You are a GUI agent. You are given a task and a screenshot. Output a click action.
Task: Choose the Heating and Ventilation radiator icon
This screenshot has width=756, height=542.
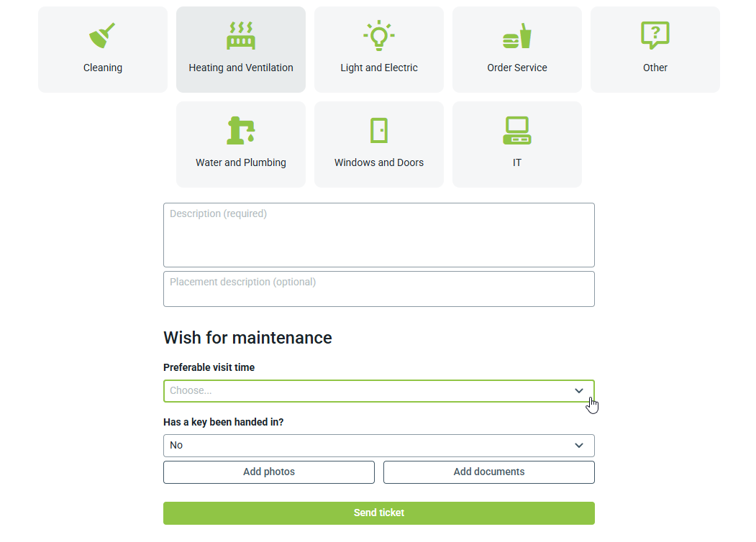(x=240, y=35)
